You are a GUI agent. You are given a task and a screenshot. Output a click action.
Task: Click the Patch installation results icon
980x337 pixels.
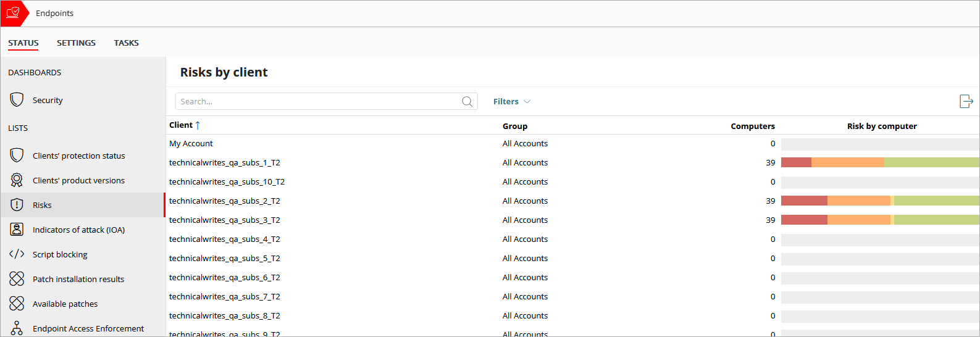(x=17, y=279)
